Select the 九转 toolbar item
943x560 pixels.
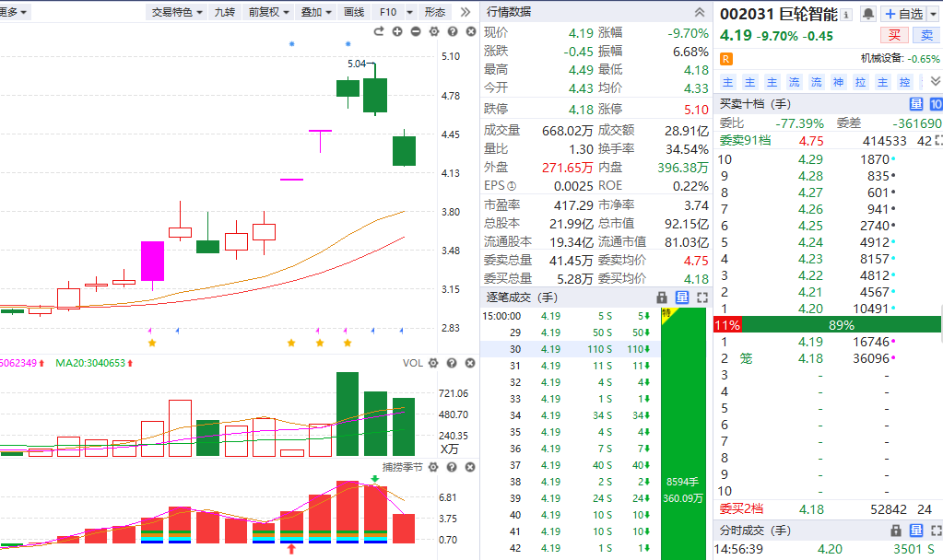coord(224,12)
